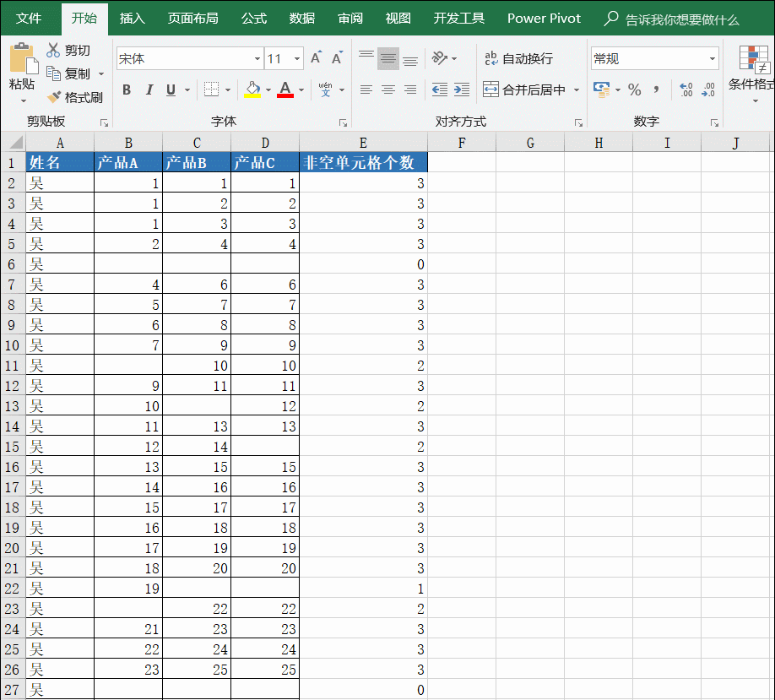Open font dialog launcher

[343, 122]
